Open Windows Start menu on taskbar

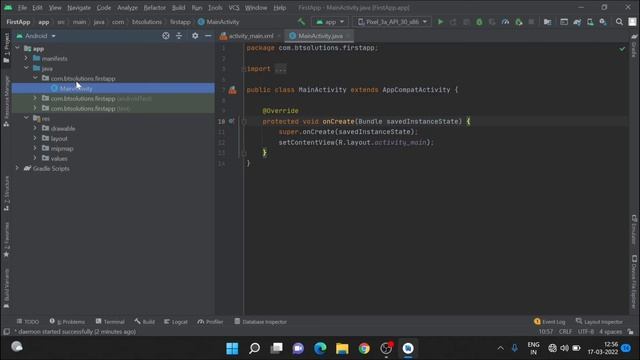click(232, 348)
